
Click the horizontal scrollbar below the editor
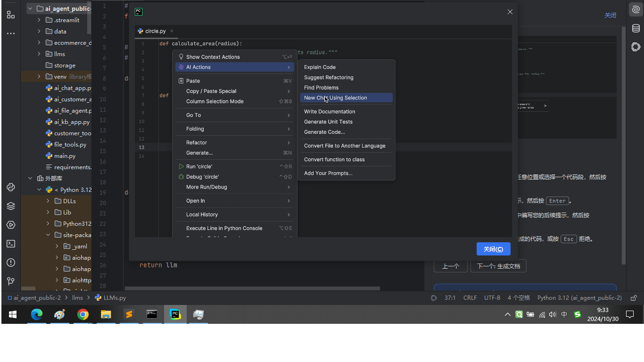(x=252, y=288)
